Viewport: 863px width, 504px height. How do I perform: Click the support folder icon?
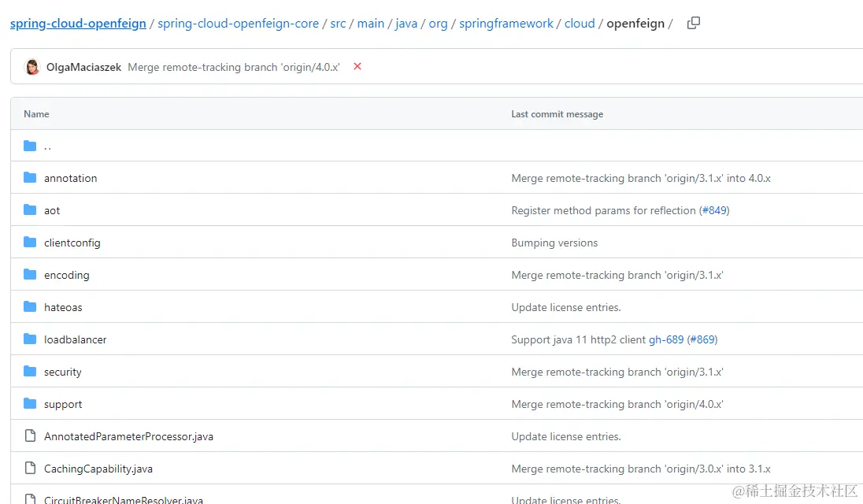pos(30,404)
